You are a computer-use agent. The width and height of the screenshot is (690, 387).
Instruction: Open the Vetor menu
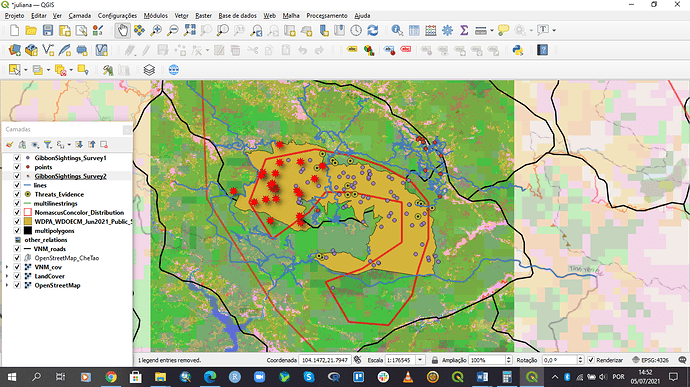[x=181, y=15]
